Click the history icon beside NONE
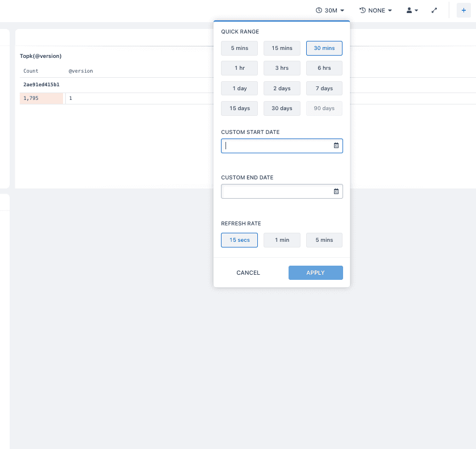The width and height of the screenshot is (476, 449). (362, 10)
